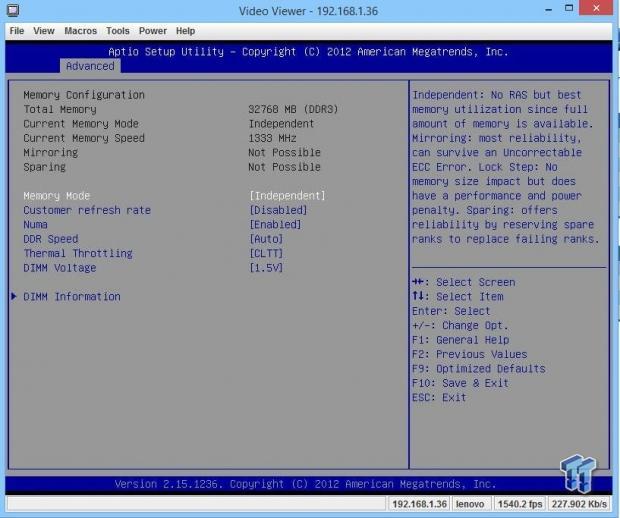Change Memory Mode [Independent] option
This screenshot has width=620, height=518.
[287, 196]
